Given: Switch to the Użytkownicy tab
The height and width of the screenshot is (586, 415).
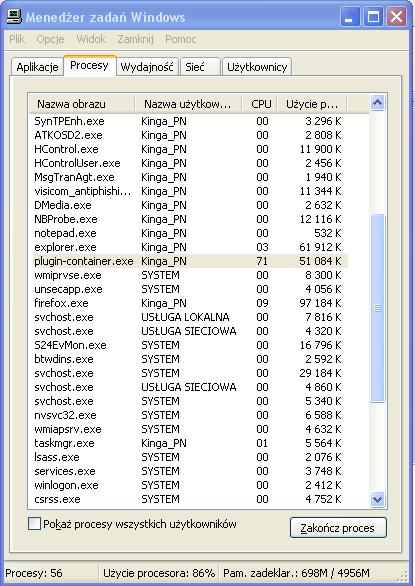Looking at the screenshot, I should click(x=257, y=67).
